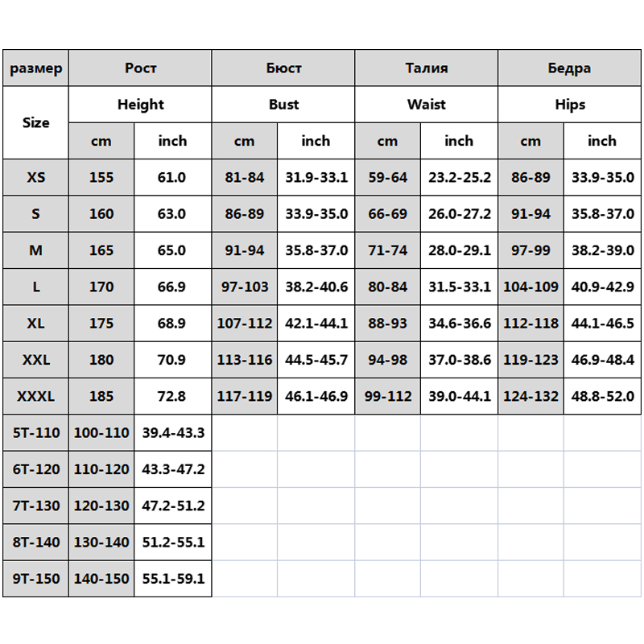This screenshot has width=644, height=644.
Task: Click the Бюст header cell
Action: 283,68
